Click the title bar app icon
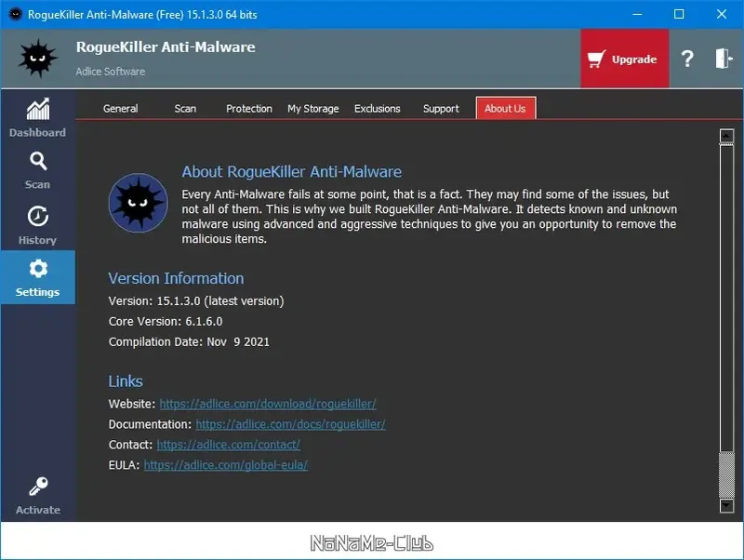 [x=15, y=14]
